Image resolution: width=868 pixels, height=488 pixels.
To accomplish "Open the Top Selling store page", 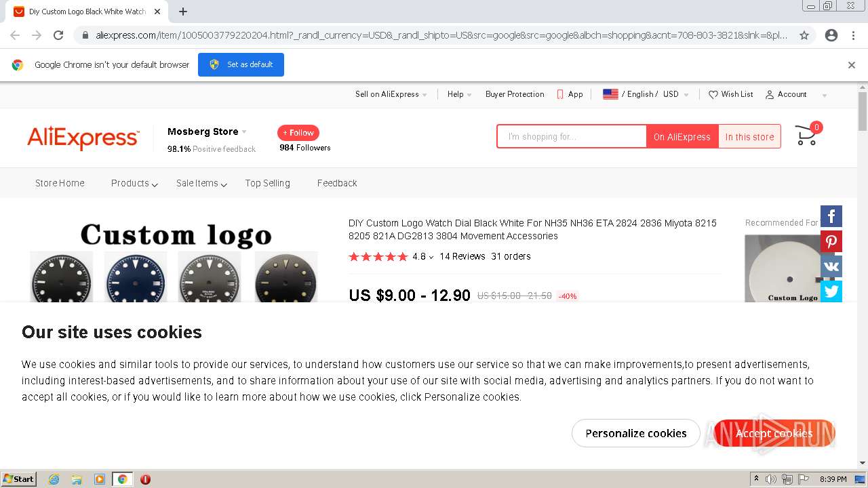I will click(267, 183).
